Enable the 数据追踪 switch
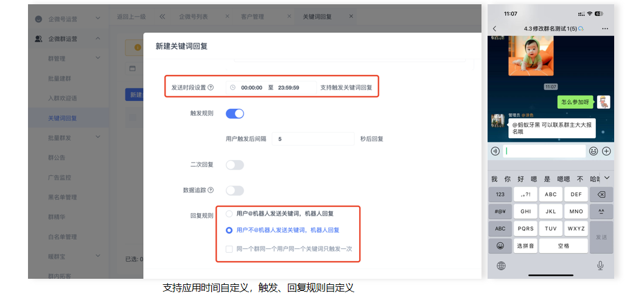Image resolution: width=644 pixels, height=294 pixels. (235, 191)
